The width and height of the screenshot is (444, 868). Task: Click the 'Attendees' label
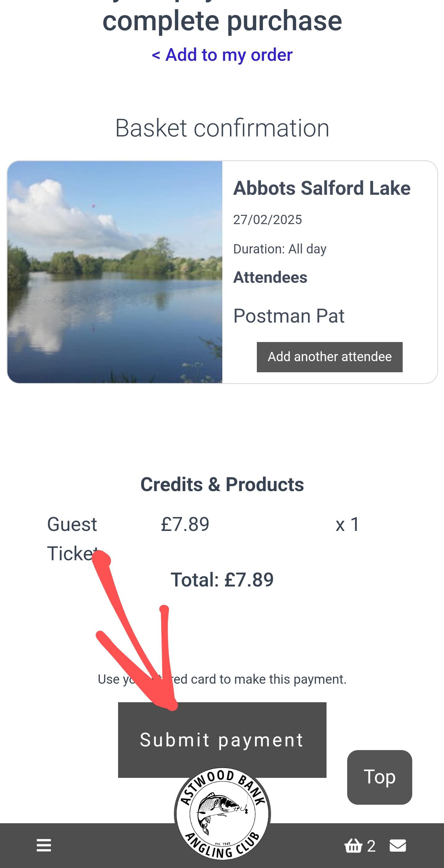(x=270, y=277)
